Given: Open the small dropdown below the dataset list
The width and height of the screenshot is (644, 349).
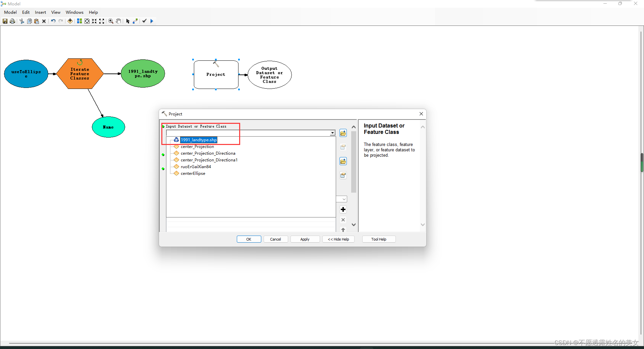Looking at the screenshot, I should coord(341,199).
